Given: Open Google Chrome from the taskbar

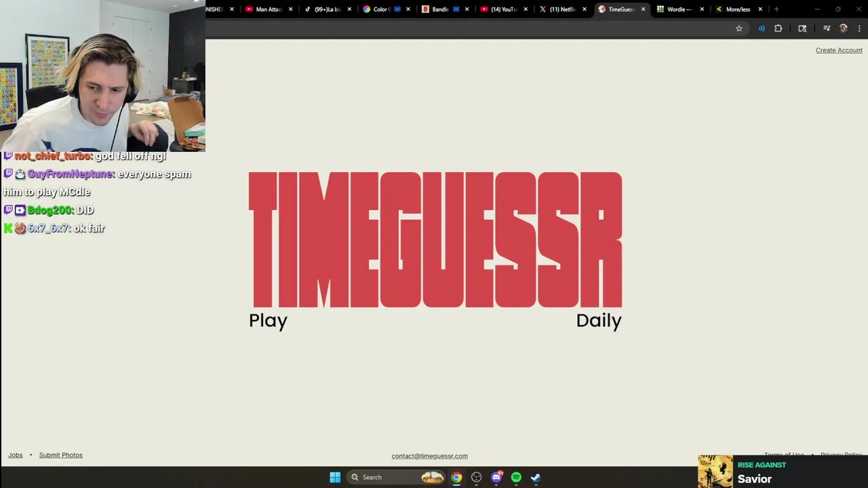Looking at the screenshot, I should (x=456, y=477).
